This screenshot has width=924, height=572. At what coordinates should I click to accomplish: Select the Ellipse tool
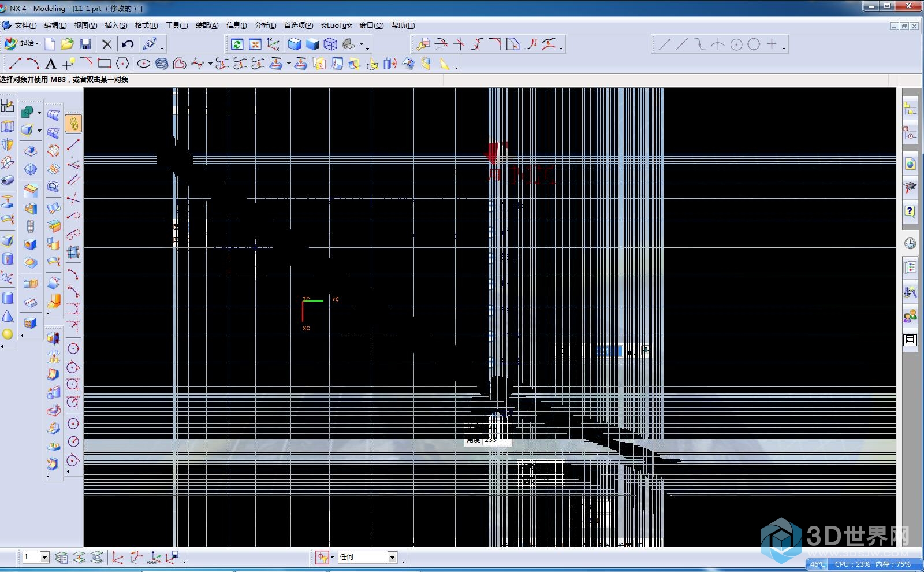(x=144, y=64)
